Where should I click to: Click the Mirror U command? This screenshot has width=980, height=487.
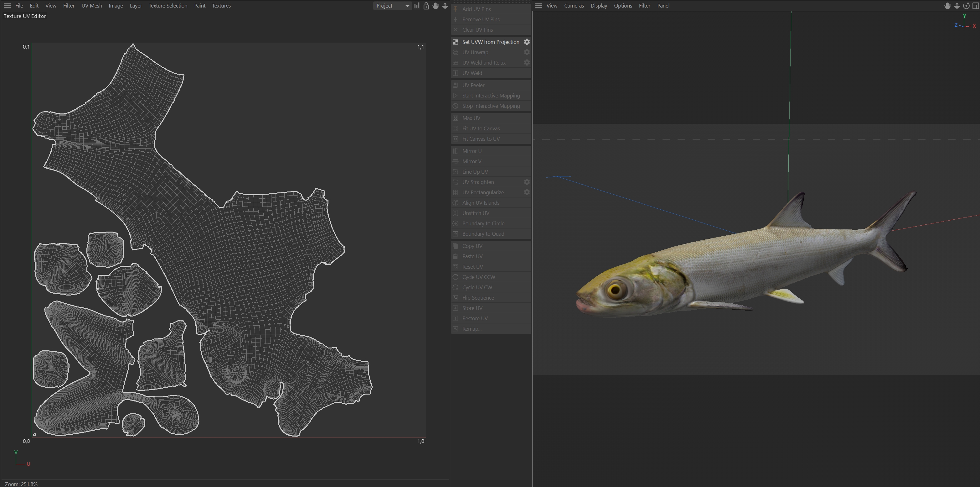(472, 151)
